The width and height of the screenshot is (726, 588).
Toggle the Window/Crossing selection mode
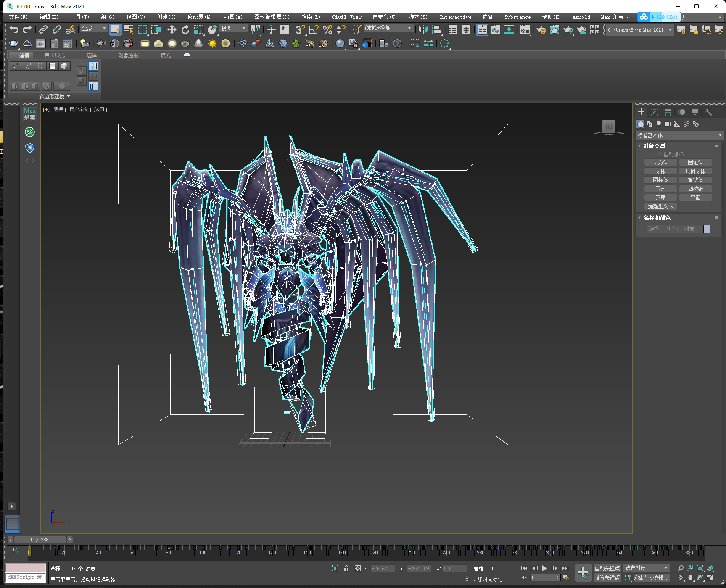(156, 29)
